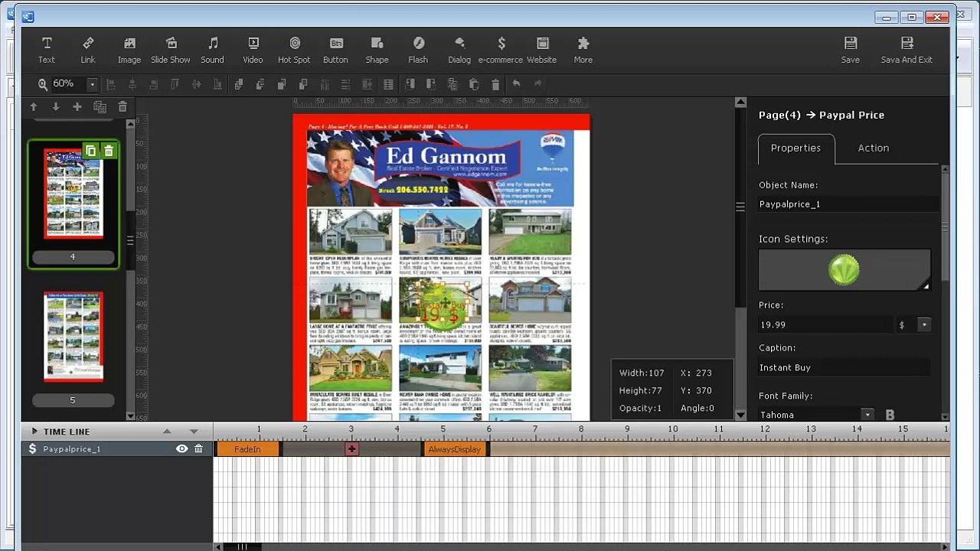Add a new page with plus icon
The width and height of the screenshot is (980, 551).
tap(77, 107)
